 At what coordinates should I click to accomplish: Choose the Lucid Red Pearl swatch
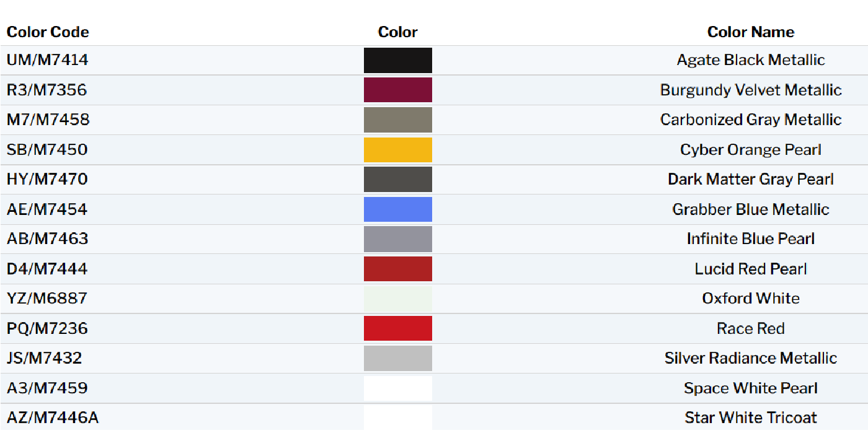pyautogui.click(x=397, y=269)
